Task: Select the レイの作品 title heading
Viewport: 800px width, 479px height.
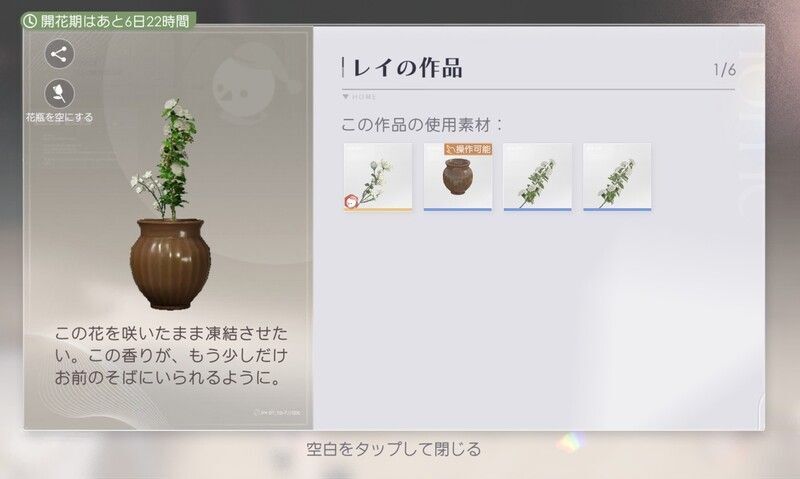Action: [x=407, y=68]
